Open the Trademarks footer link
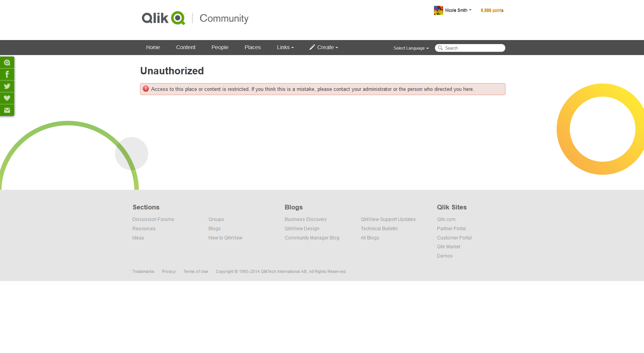Screen dimensions: 644x353 (x=143, y=272)
